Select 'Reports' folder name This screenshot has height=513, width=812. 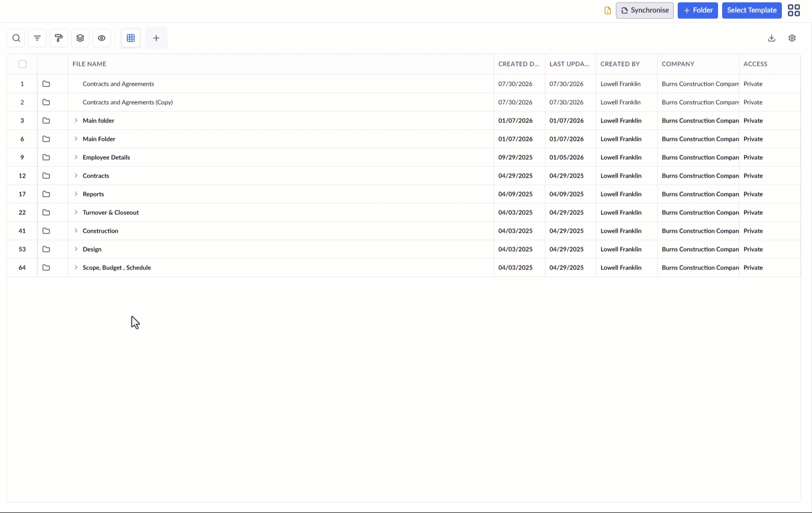pos(93,194)
